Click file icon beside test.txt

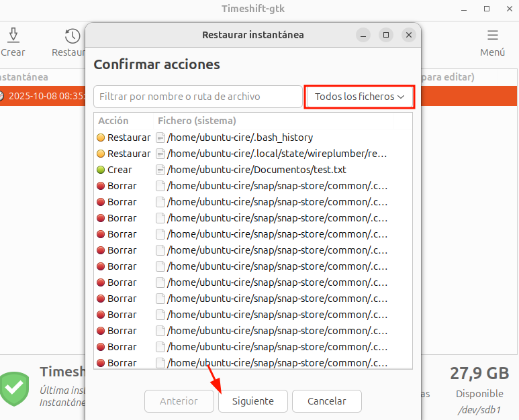[x=160, y=170]
